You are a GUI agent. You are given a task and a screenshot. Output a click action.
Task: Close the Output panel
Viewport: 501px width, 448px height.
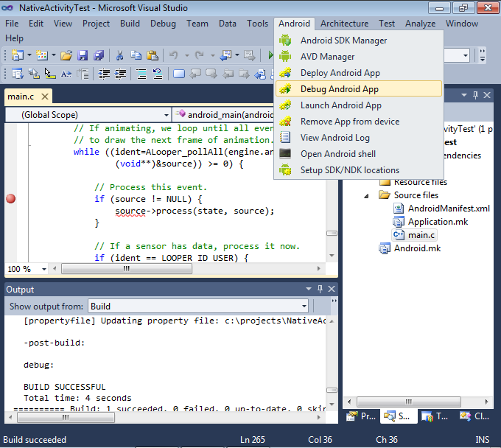(332, 289)
